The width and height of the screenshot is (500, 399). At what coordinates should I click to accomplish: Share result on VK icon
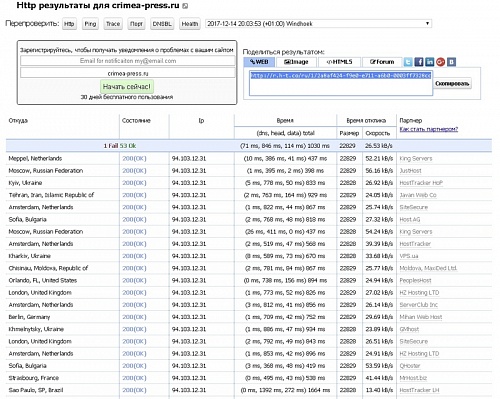[x=451, y=62]
